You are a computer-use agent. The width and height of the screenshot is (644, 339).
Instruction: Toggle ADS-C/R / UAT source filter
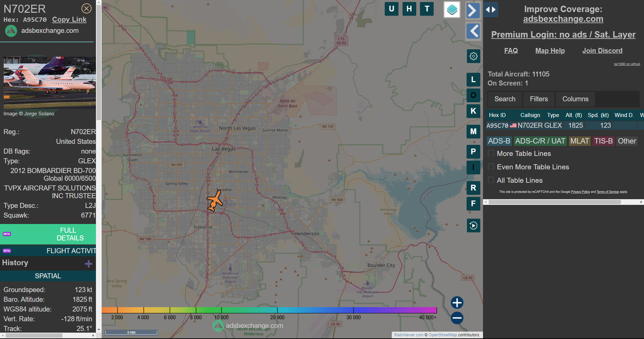tap(540, 141)
